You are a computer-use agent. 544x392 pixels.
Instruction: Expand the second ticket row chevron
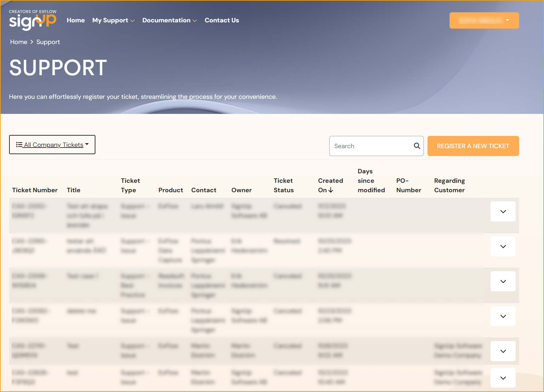(x=503, y=247)
